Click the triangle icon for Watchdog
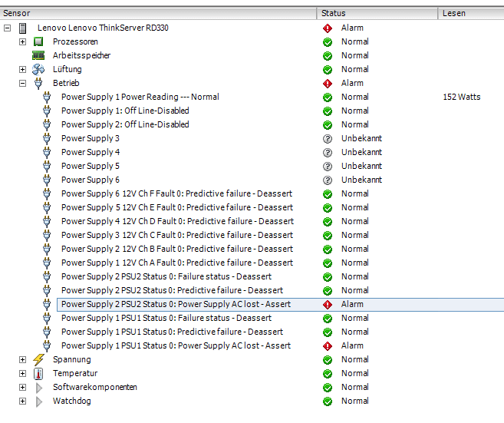The height and width of the screenshot is (423, 504). (39, 402)
